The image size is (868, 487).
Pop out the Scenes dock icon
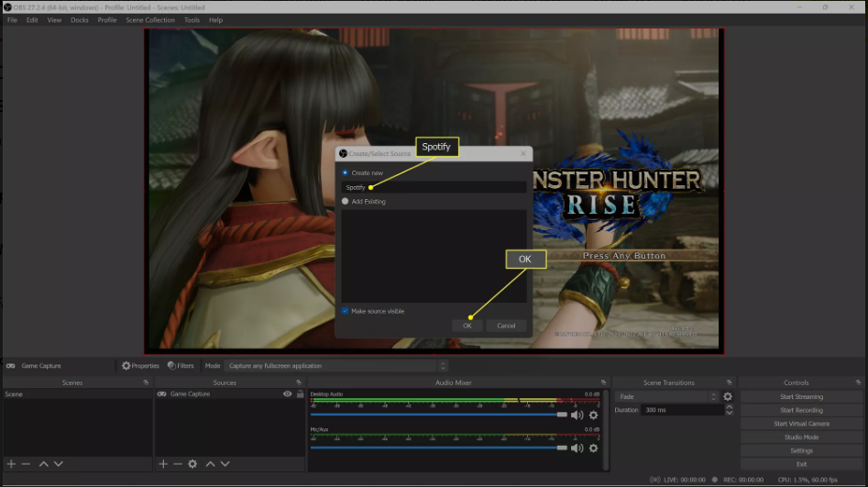(146, 382)
